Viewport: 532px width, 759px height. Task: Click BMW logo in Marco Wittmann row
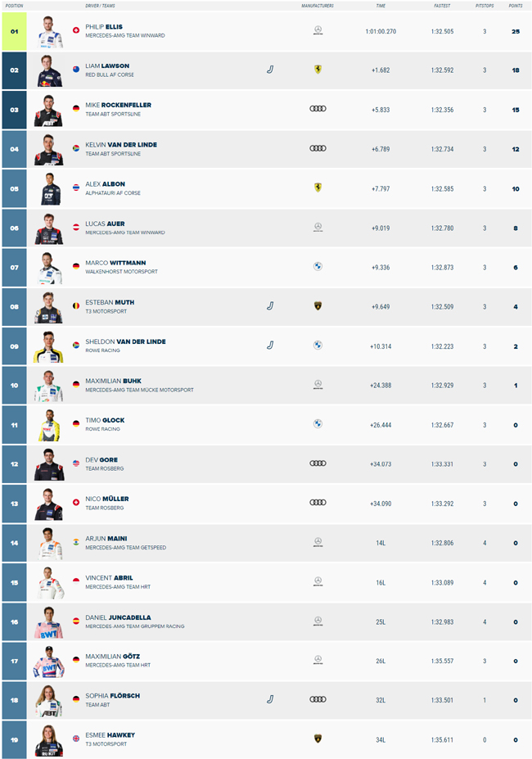pos(318,267)
